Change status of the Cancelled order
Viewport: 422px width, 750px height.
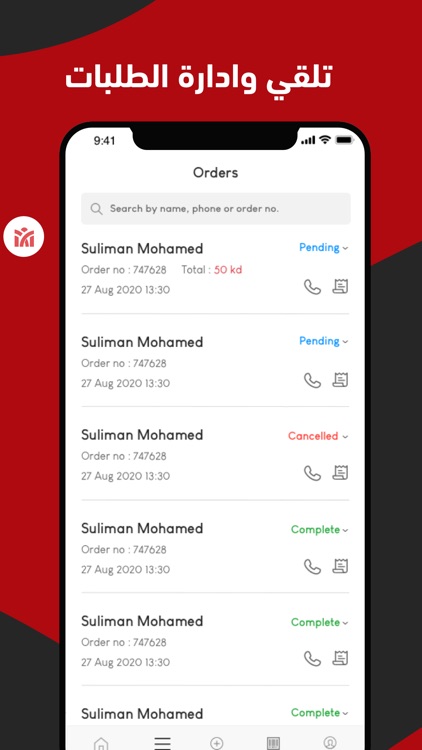tap(318, 436)
